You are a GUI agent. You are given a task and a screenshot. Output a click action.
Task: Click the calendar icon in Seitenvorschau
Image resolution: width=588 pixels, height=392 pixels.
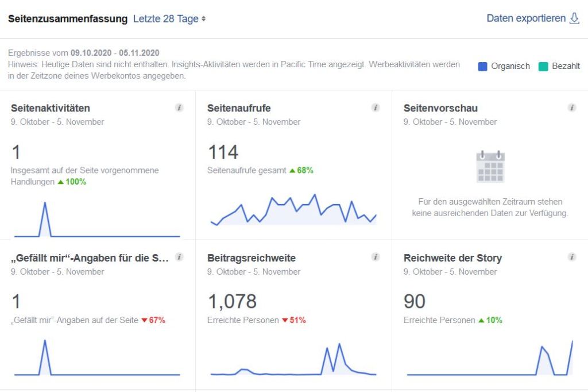[490, 167]
